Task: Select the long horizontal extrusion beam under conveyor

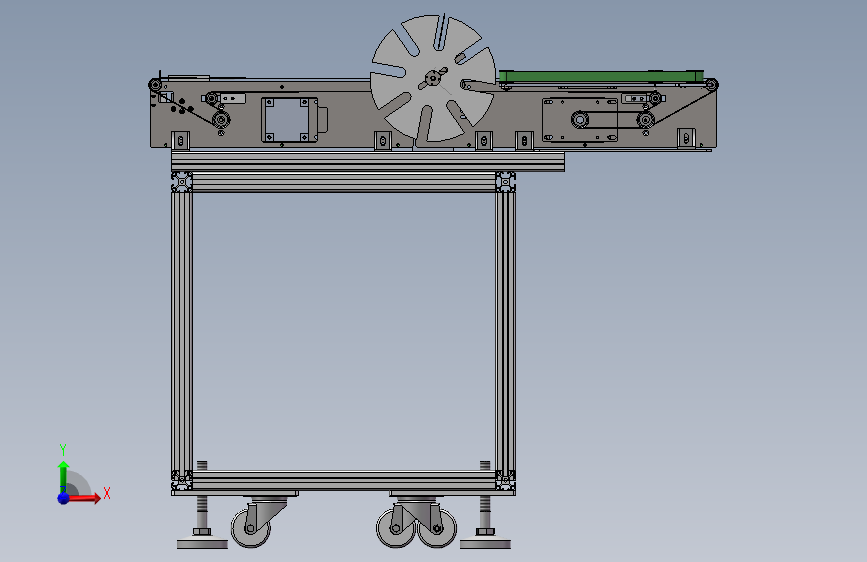Action: tap(368, 162)
